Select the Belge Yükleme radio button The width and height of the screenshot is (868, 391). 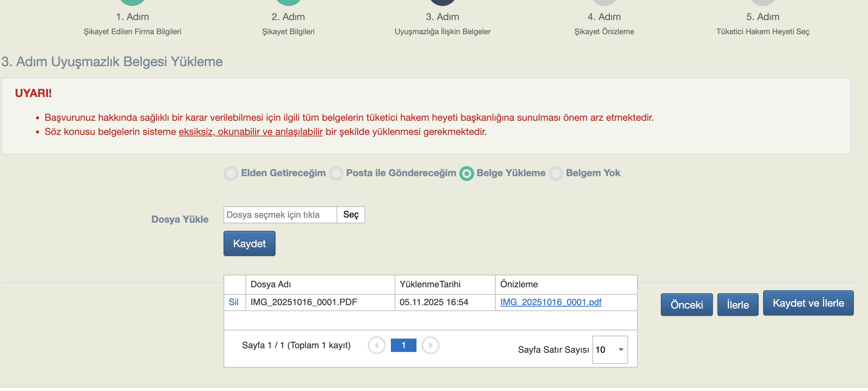[467, 174]
